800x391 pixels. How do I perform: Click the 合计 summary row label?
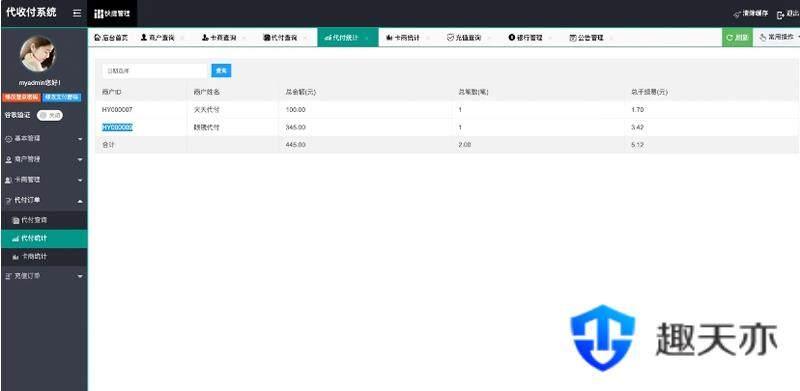click(108, 145)
